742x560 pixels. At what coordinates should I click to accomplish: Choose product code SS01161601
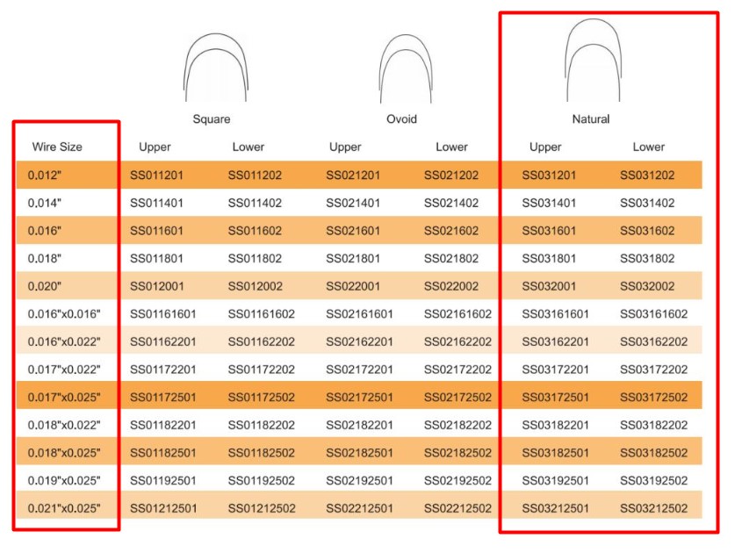(x=164, y=314)
